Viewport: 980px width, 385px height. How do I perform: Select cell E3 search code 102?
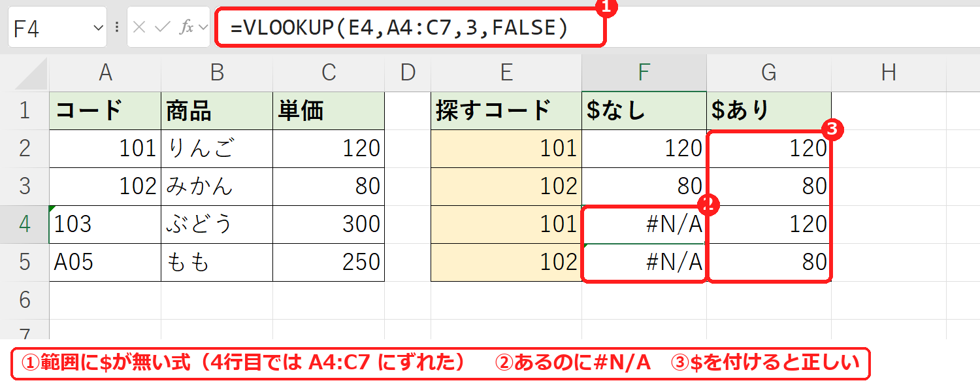coord(506,186)
